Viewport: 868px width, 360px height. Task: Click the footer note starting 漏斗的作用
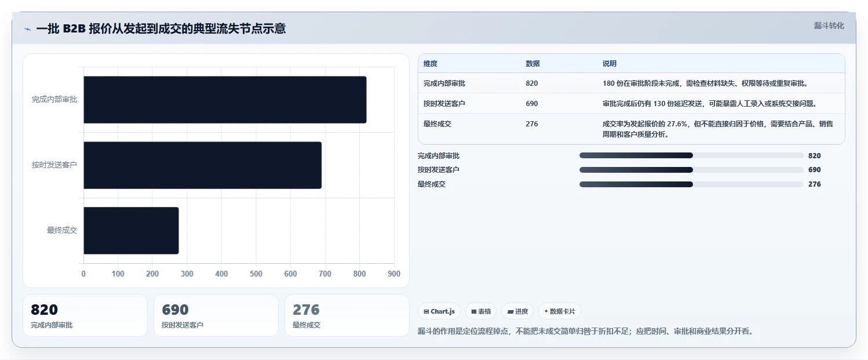586,332
